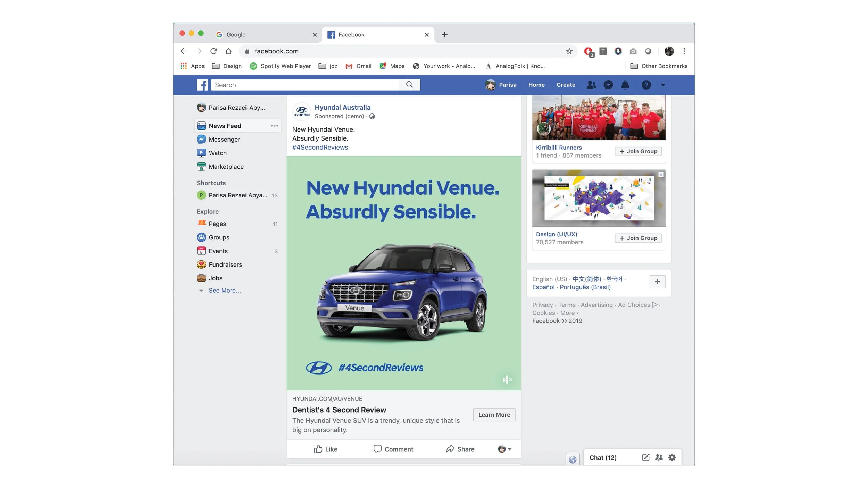The image size is (868, 488).
Task: Open the new message compose icon in Chat
Action: [x=645, y=457]
